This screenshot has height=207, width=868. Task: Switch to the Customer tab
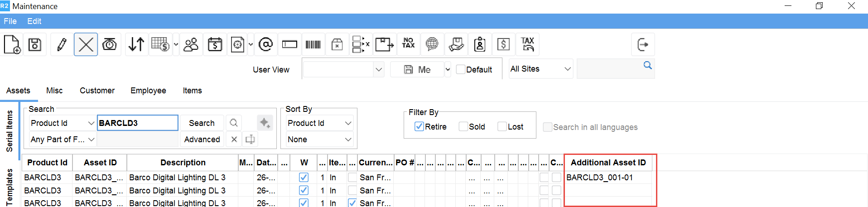pyautogui.click(x=97, y=91)
